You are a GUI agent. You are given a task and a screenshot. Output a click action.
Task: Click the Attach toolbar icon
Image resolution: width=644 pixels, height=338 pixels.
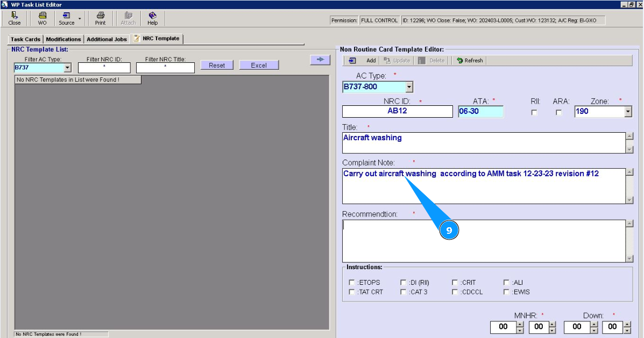coord(128,18)
